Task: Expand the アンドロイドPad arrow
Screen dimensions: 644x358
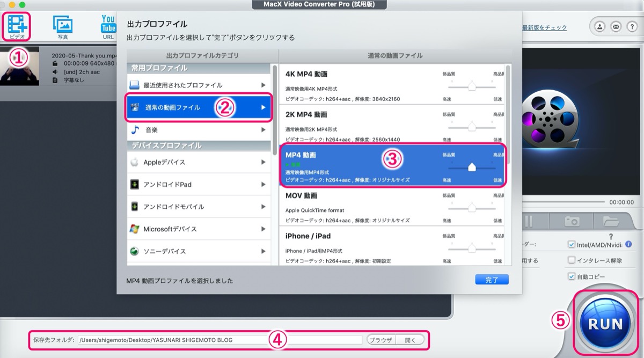Action: tap(263, 184)
